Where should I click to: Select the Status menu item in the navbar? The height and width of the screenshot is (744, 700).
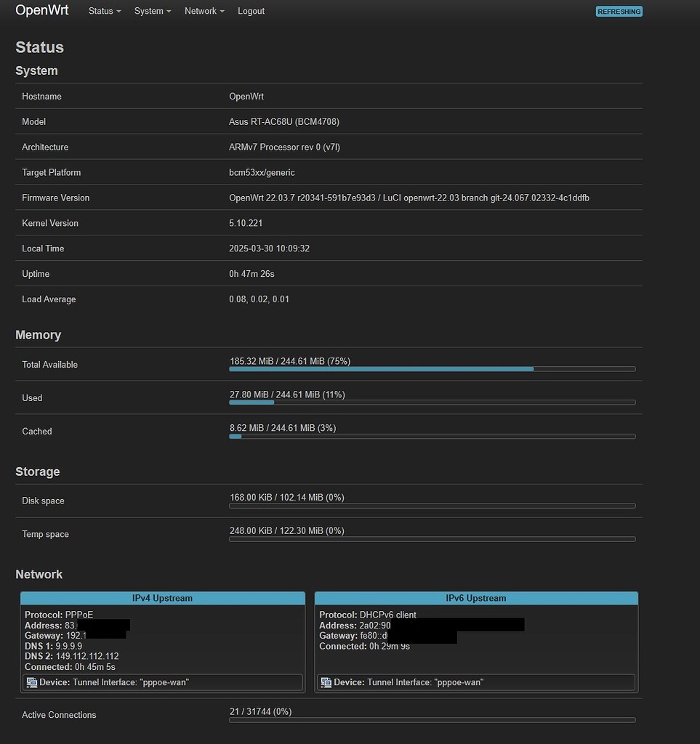click(x=103, y=11)
